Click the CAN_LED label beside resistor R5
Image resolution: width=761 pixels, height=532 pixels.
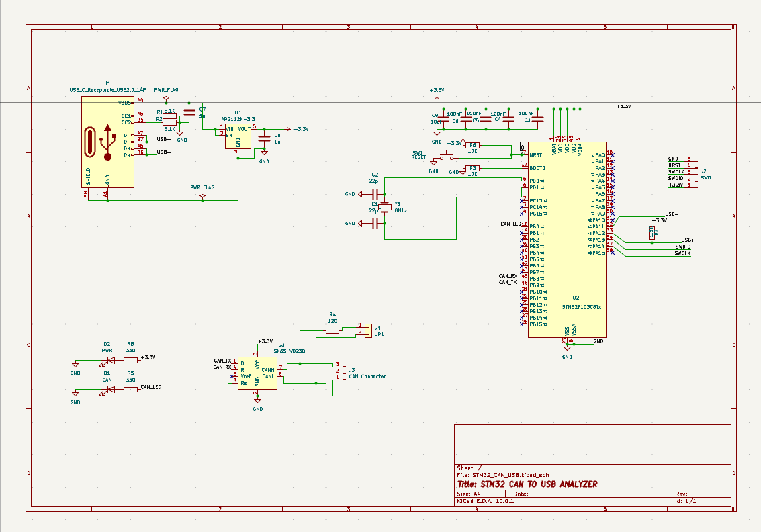(151, 387)
